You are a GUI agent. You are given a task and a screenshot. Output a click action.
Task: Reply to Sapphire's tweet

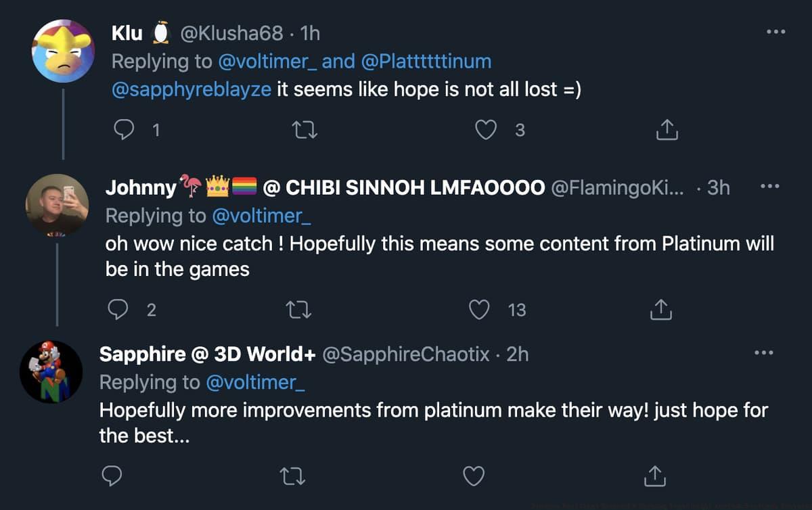[x=112, y=476]
